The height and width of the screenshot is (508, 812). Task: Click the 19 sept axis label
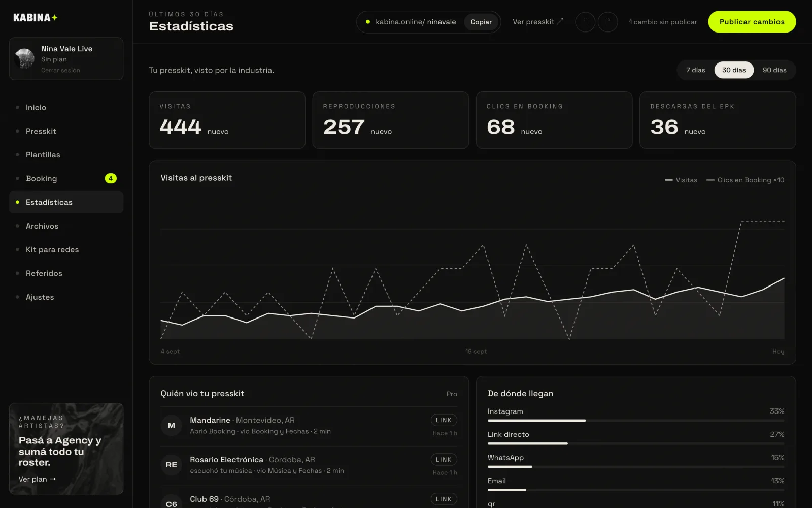pos(476,351)
